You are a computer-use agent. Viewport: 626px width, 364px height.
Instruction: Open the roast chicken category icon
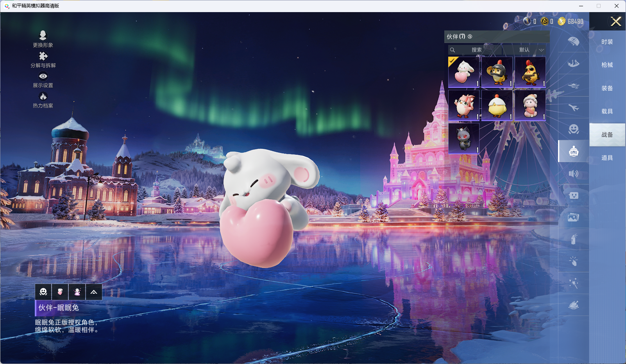pos(573,305)
